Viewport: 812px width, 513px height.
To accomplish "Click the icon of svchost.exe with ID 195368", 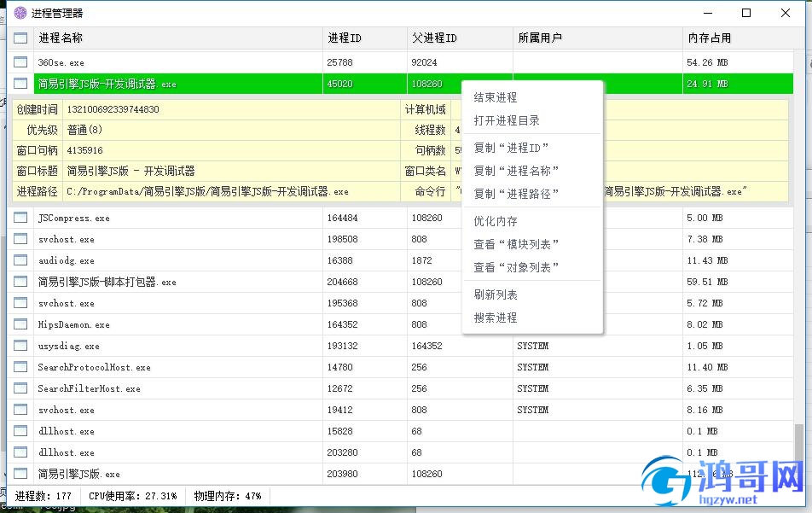I will [20, 303].
